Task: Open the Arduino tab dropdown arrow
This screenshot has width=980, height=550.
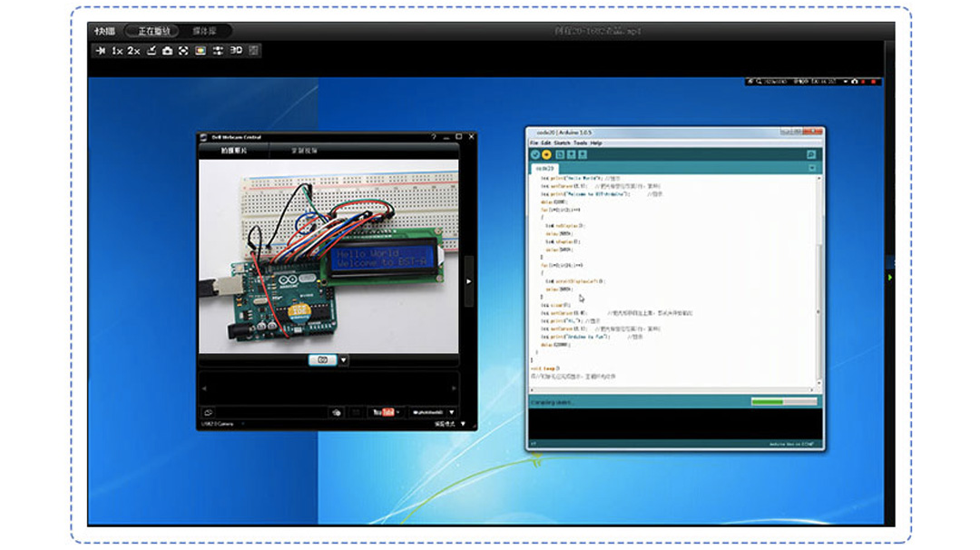Action: coord(812,168)
